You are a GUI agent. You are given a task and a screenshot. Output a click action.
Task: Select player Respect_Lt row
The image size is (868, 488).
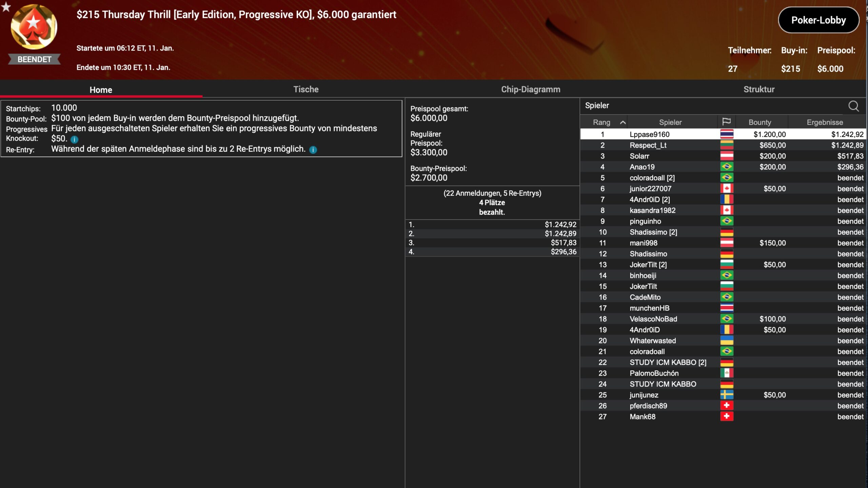(x=648, y=145)
